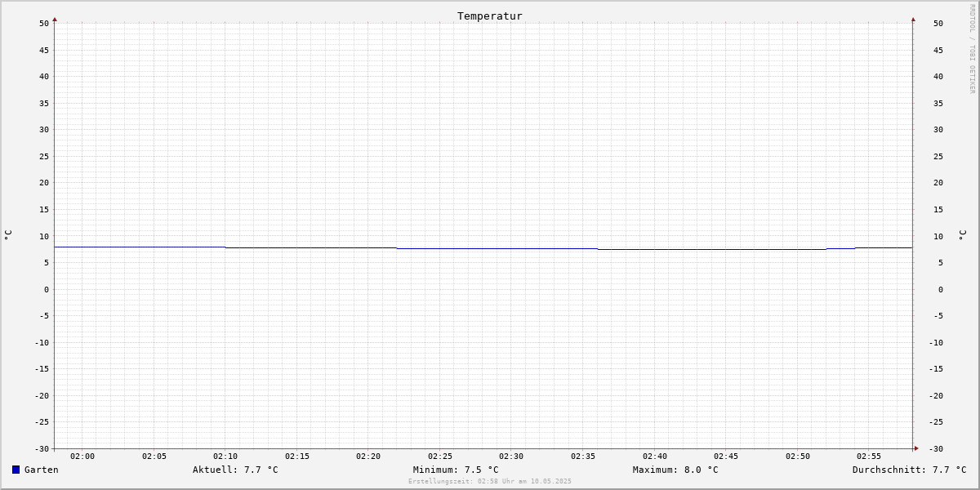Screen dimensions: 980x490
Task: Click the 02:10 time axis label
Action: (x=225, y=457)
